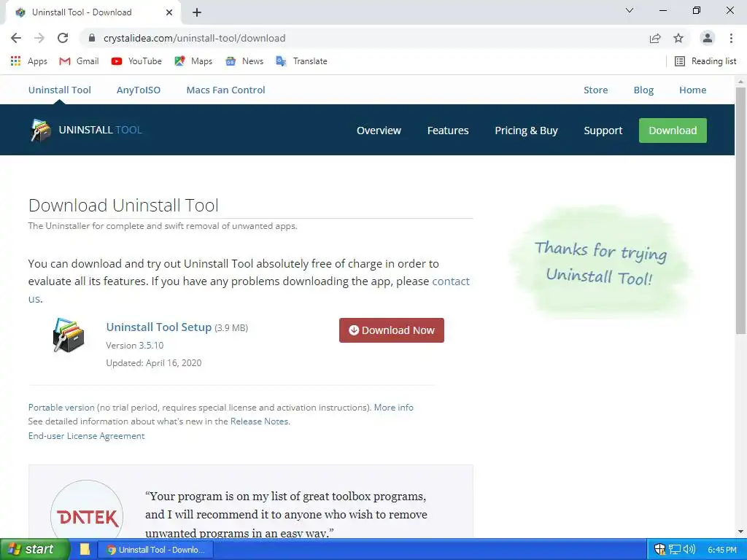Image resolution: width=747 pixels, height=560 pixels.
Task: Select the Uninstall Tool Chrome taskbar item
Action: [156, 550]
